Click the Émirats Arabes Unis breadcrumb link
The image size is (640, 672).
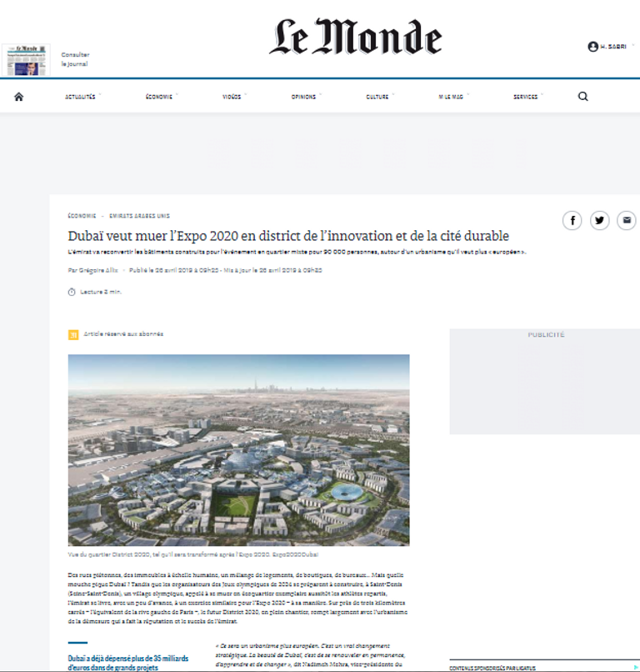point(140,215)
